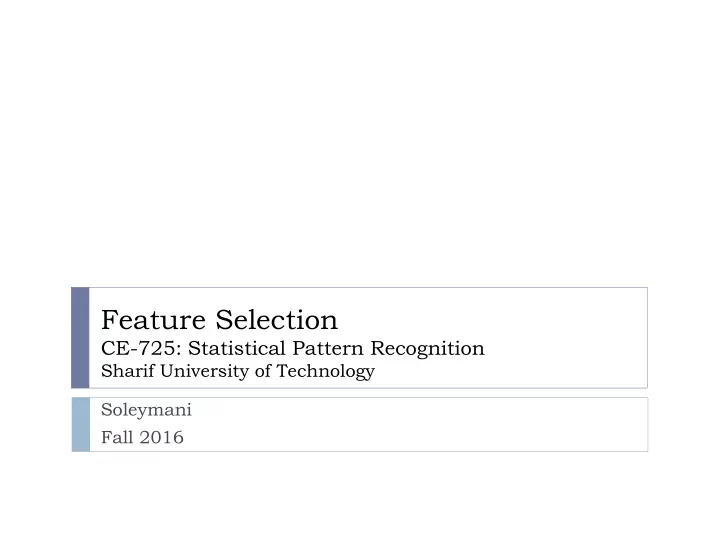Screen dimensions: 720x540
Task: Click the word "Selection" in the title
Action: coord(277,320)
